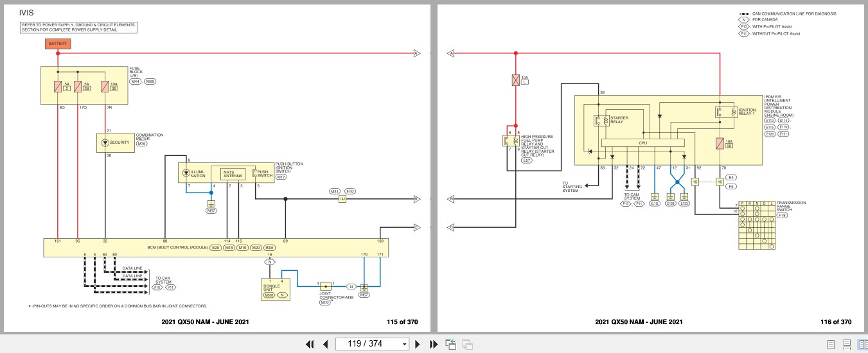The image size is (868, 353).
Task: Click the previous view icon
Action: [x=450, y=344]
